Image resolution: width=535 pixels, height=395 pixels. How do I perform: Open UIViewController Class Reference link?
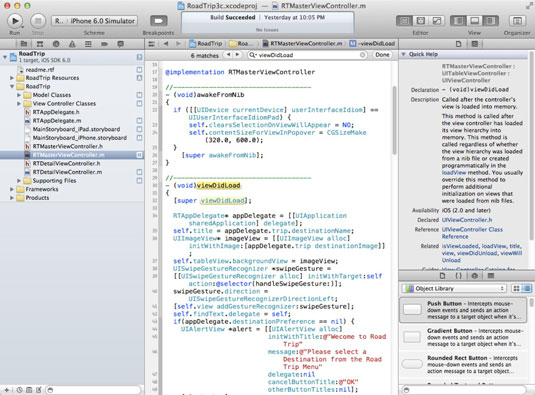pyautogui.click(x=472, y=233)
